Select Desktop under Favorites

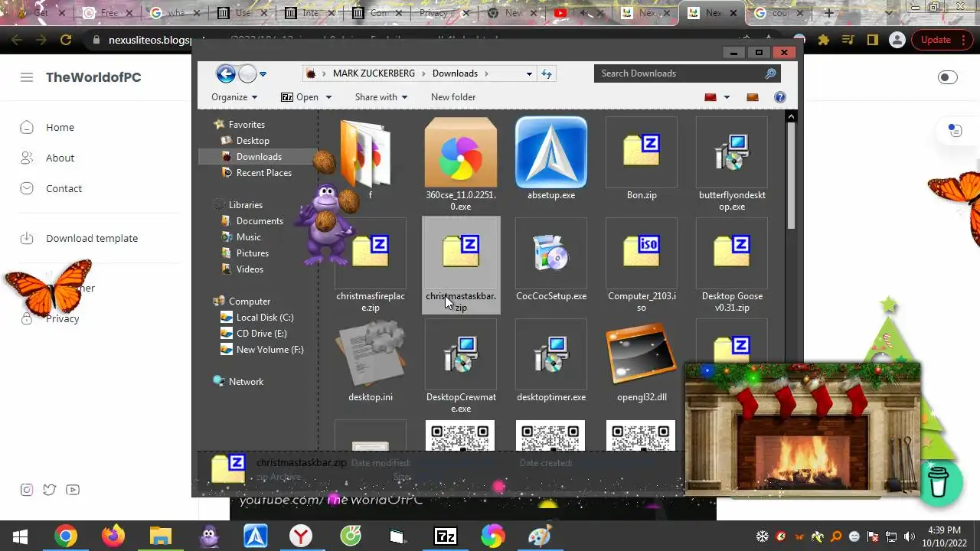coord(253,141)
